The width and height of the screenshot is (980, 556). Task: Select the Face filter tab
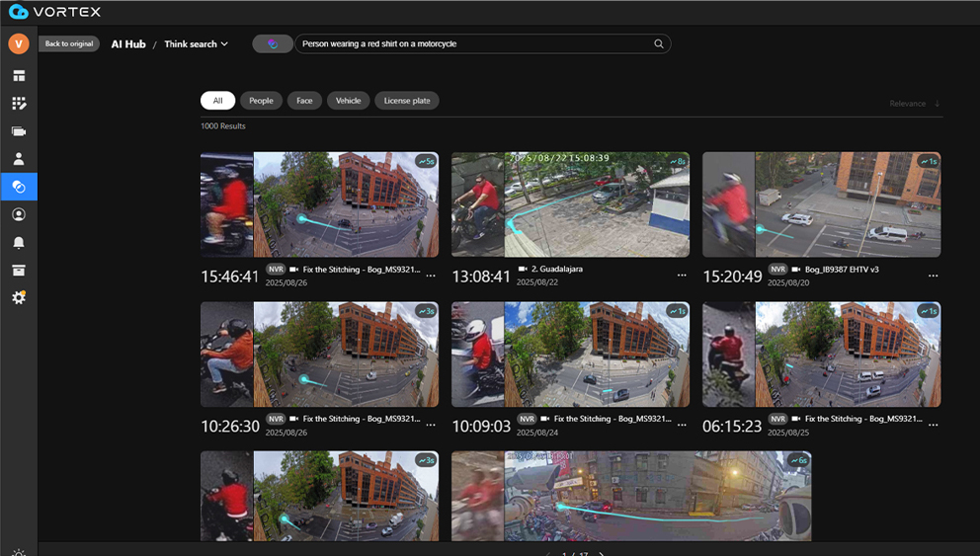304,101
